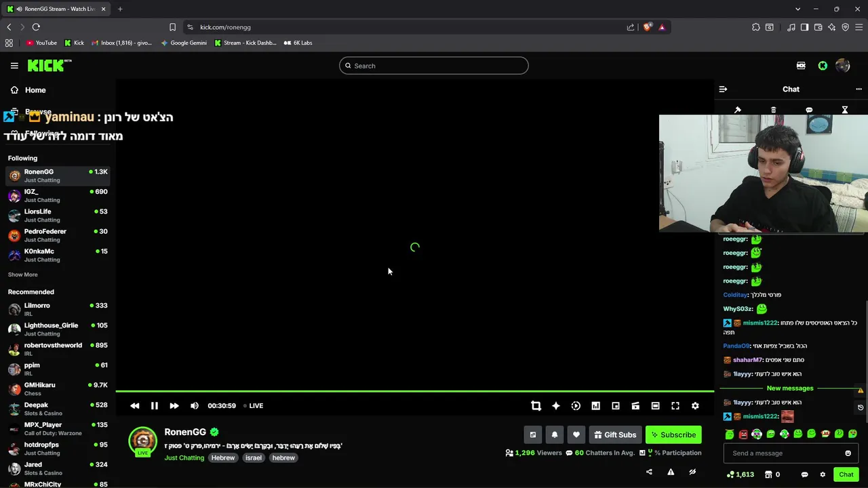Expand Following with Show More
Image resolution: width=868 pixels, height=488 pixels.
click(x=22, y=274)
